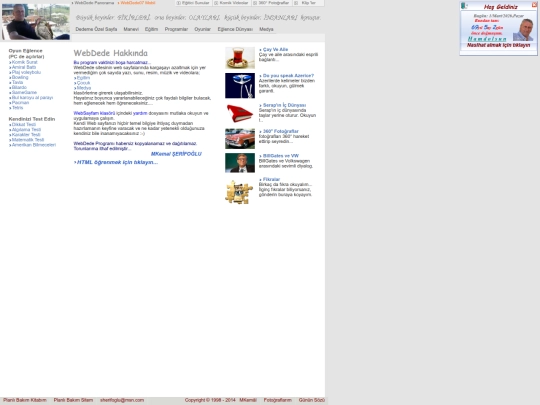
Task: Switch to Komik Videolar tab
Action: (x=231, y=3)
